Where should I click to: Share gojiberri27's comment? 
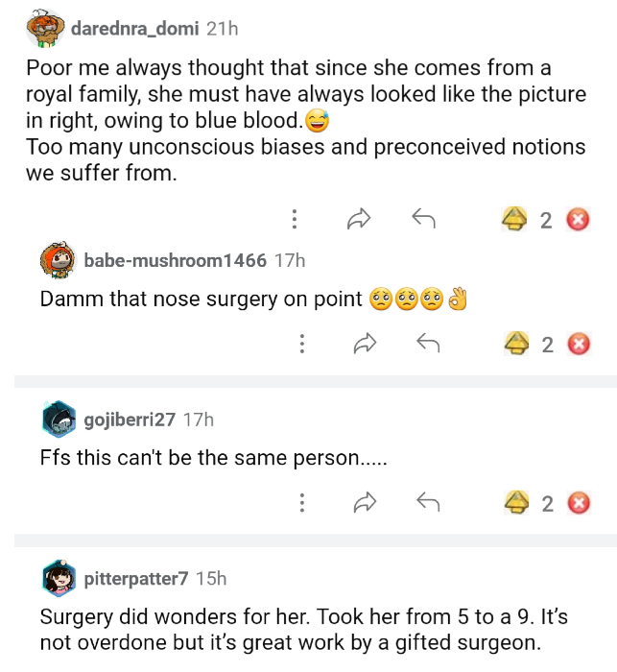pyautogui.click(x=366, y=502)
